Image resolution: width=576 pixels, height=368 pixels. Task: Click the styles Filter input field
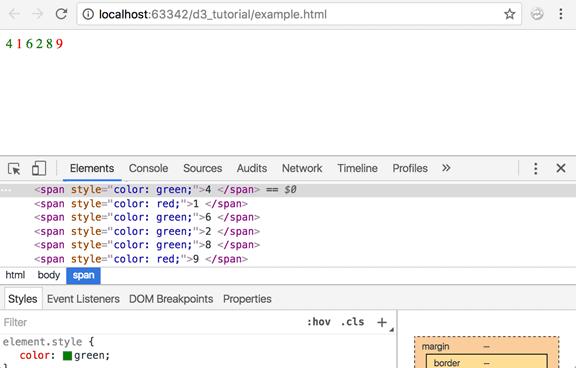(x=151, y=322)
